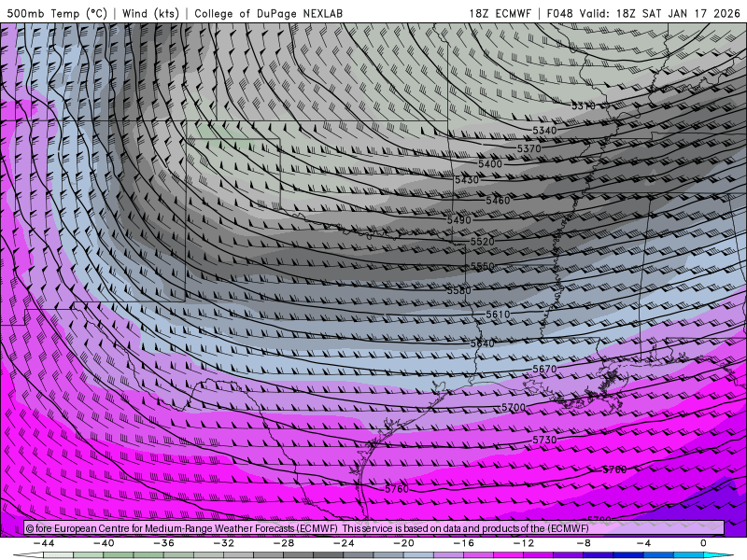Viewport: 747px width, 560px height.
Task: Click the 0 color scale value
Action: (x=703, y=543)
